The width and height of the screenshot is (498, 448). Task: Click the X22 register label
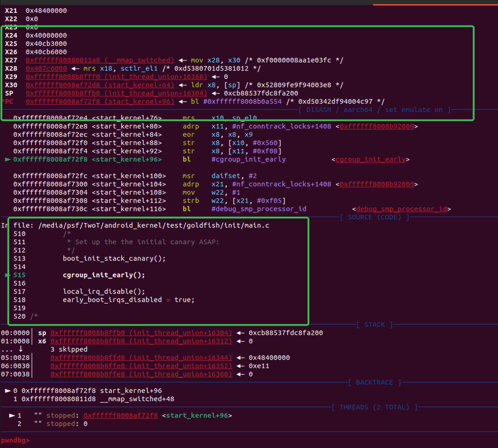[11, 19]
